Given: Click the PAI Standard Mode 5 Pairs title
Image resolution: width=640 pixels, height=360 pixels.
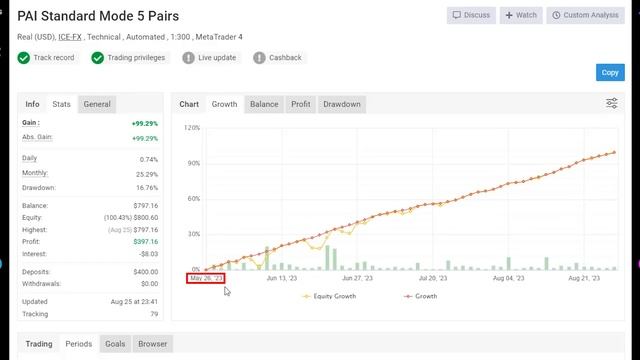Looking at the screenshot, I should 98,16.
